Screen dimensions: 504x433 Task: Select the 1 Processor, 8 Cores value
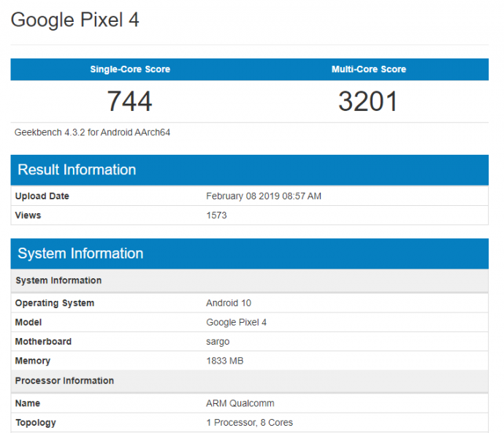click(249, 422)
